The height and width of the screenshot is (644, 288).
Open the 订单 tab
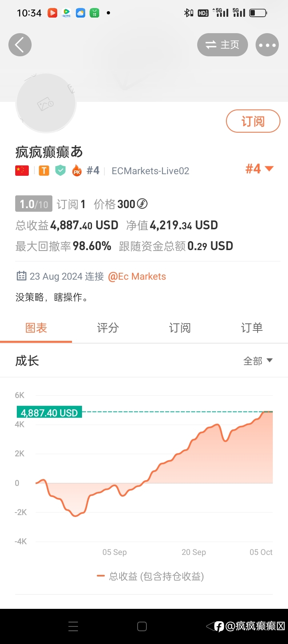[x=252, y=328]
